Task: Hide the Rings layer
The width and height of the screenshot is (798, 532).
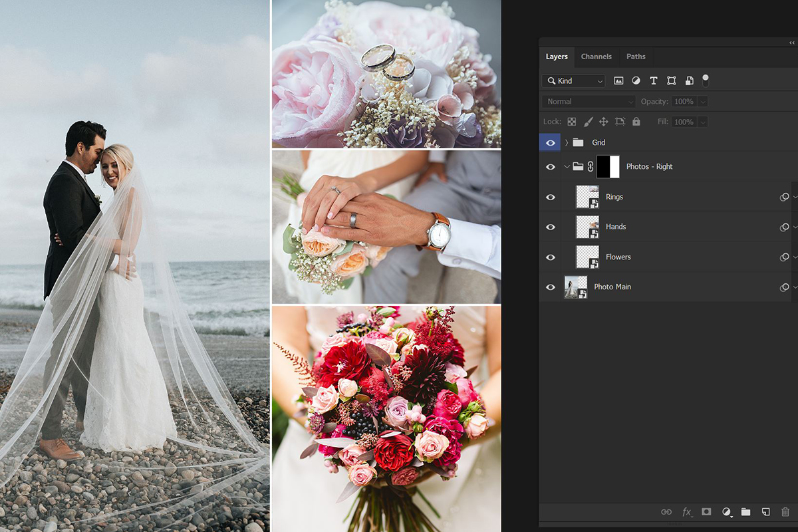Action: [x=550, y=197]
